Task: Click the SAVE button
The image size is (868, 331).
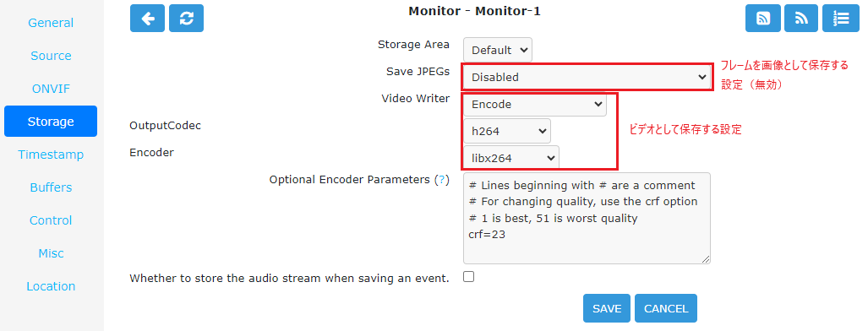Action: (607, 308)
